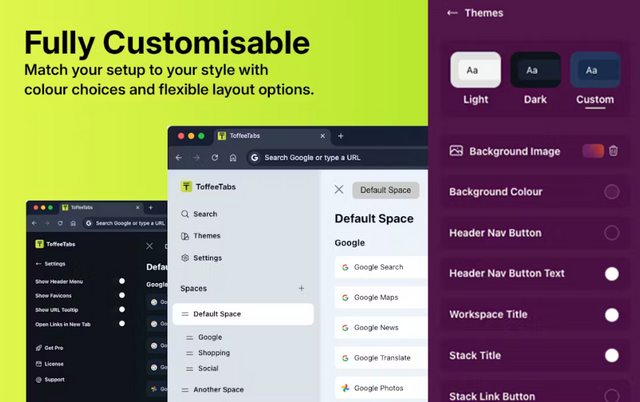The height and width of the screenshot is (402, 640).
Task: Open Settings in the light sidebar
Action: click(x=201, y=258)
